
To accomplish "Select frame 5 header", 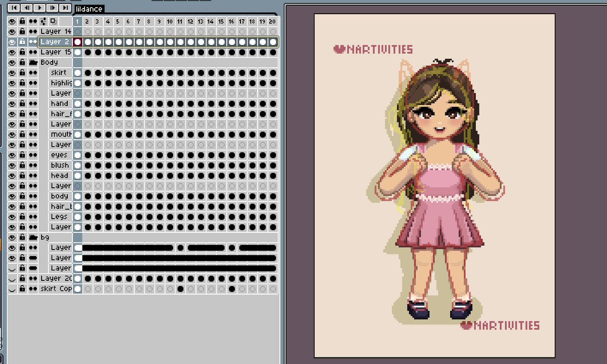I will coord(118,21).
